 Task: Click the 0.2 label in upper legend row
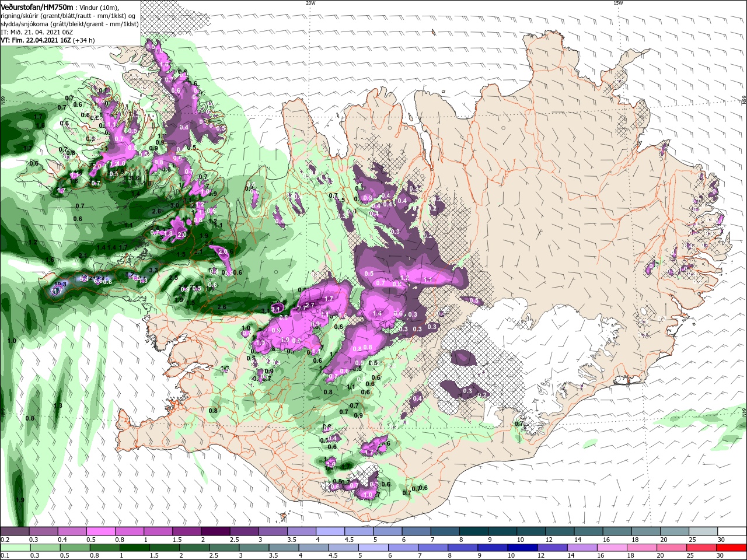[5, 540]
